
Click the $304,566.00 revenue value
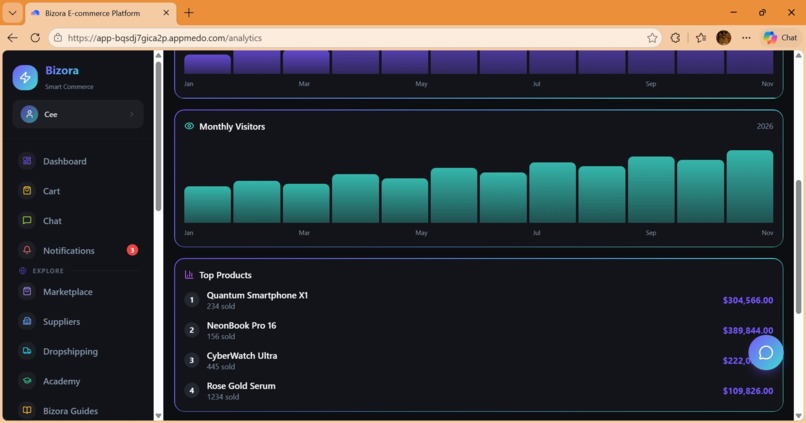[x=747, y=300]
